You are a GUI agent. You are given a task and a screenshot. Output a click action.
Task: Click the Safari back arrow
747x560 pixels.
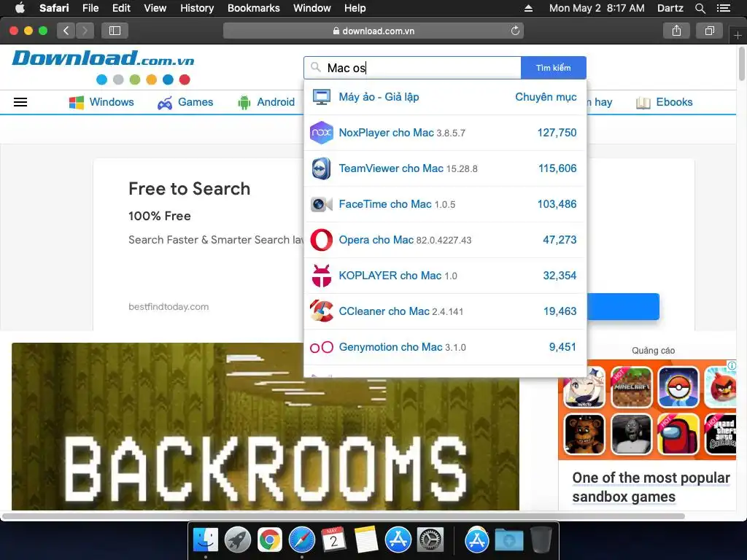pos(66,31)
